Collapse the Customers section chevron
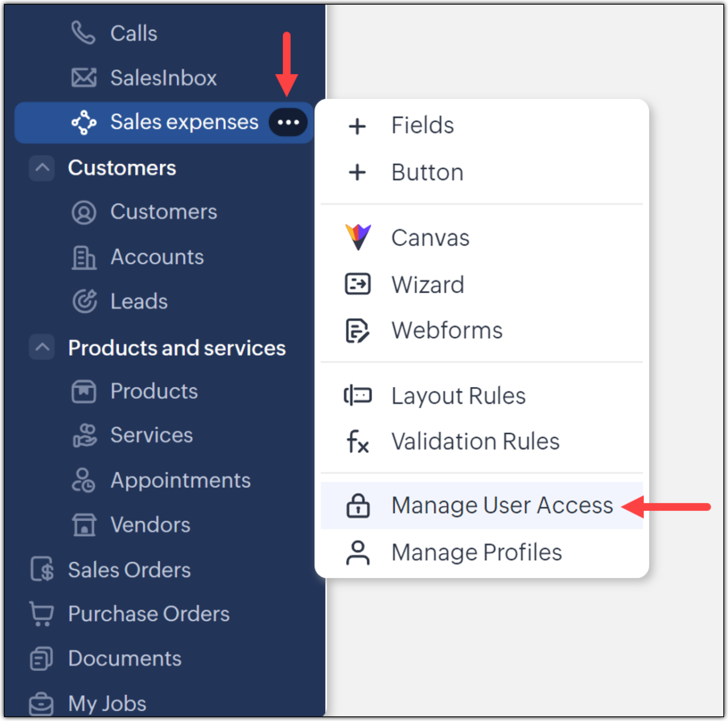The height and width of the screenshot is (721, 728). tap(42, 168)
